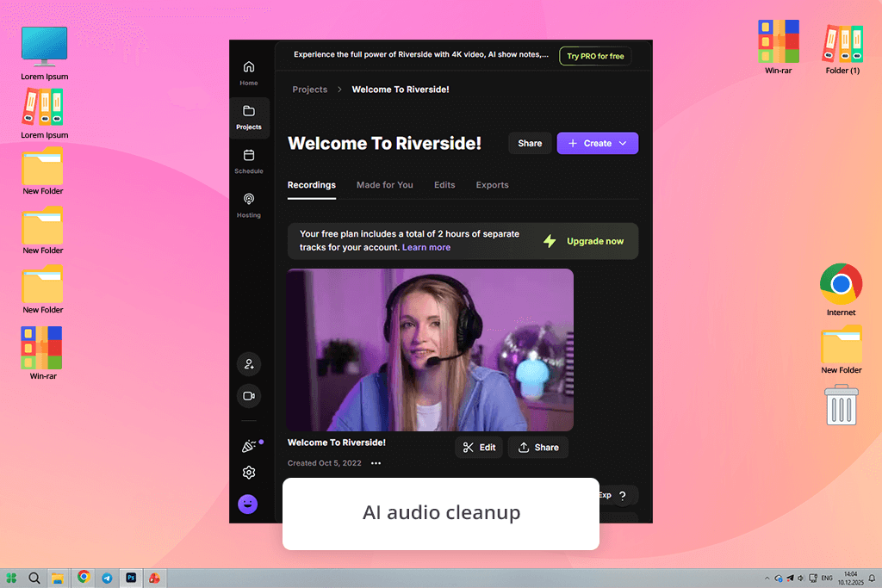Switch to the Recordings tab
Viewport: 882px width, 588px height.
312,185
